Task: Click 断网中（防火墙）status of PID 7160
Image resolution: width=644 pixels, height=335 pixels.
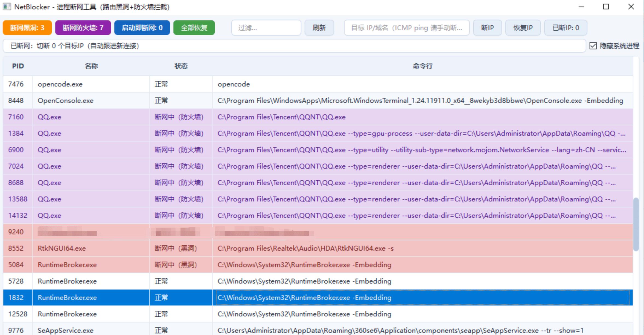Action: 179,117
